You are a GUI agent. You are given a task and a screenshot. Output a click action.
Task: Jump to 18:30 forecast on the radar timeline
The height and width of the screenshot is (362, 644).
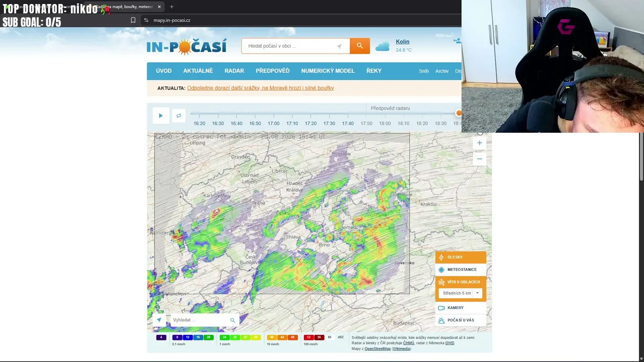(441, 123)
